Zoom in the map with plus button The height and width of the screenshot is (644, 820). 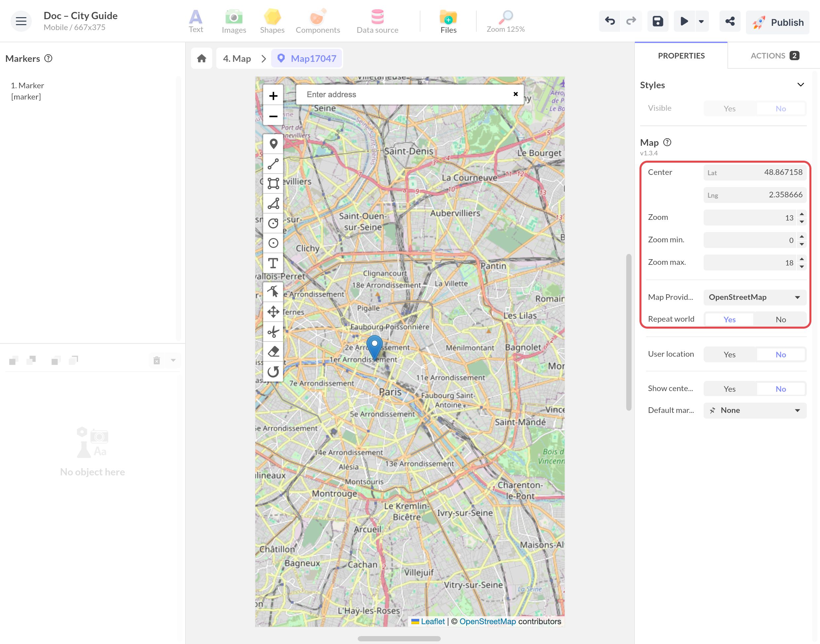coord(273,96)
